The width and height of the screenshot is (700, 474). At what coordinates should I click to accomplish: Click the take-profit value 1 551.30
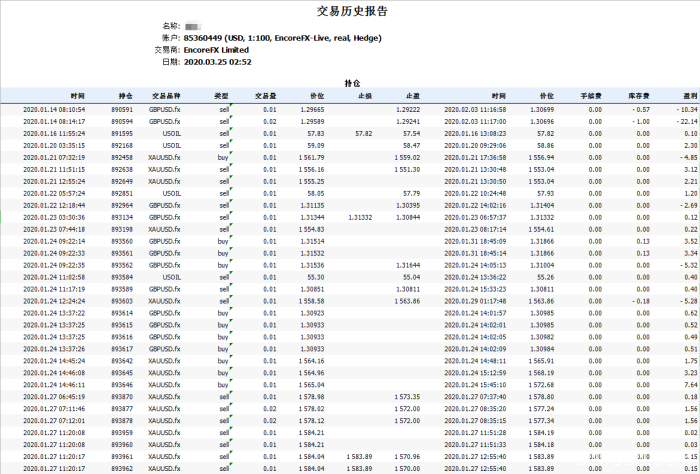click(x=407, y=170)
